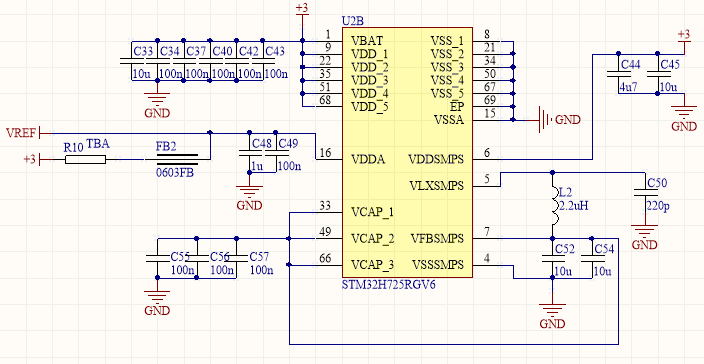Image resolution: width=704 pixels, height=364 pixels.
Task: Select capacitor designator C48
Action: click(x=262, y=143)
